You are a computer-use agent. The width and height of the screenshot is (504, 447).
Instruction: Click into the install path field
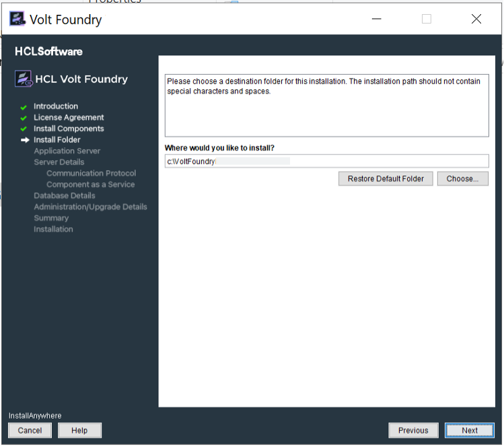[326, 161]
